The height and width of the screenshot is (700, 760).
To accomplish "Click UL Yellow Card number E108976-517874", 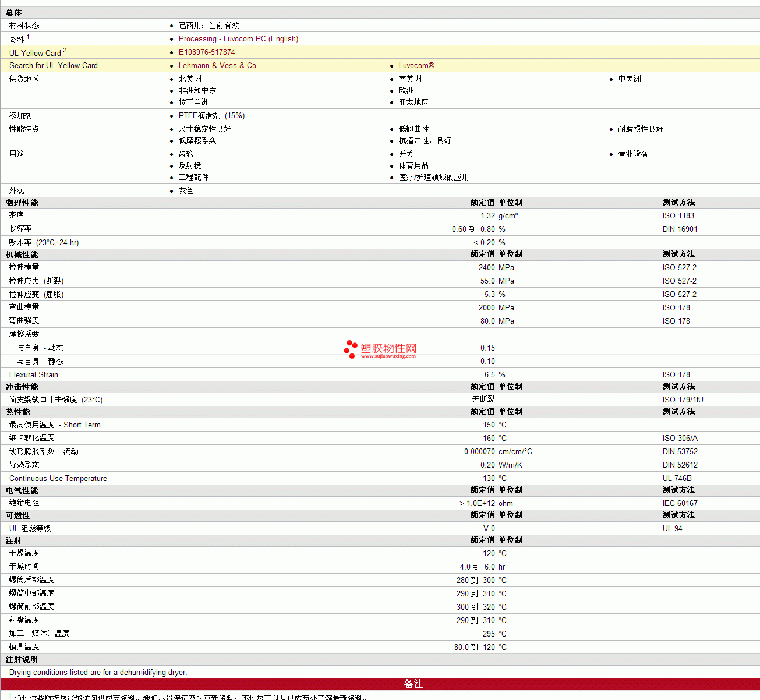I will 207,52.
